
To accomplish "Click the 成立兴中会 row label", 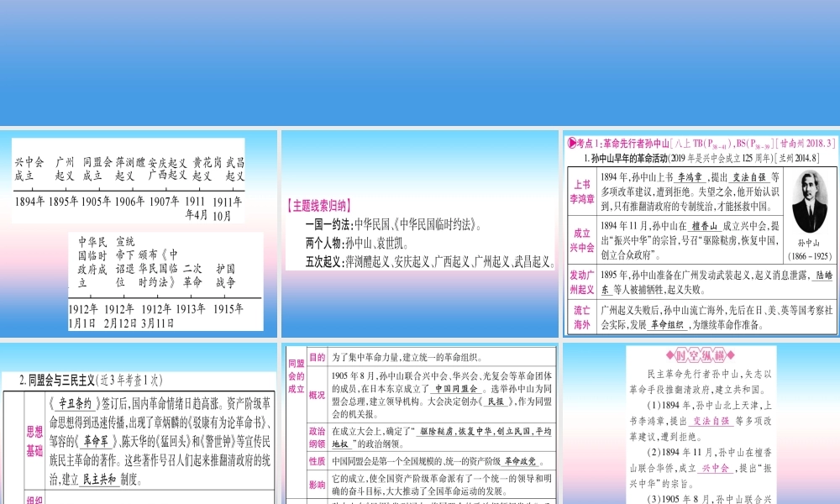I will click(582, 240).
